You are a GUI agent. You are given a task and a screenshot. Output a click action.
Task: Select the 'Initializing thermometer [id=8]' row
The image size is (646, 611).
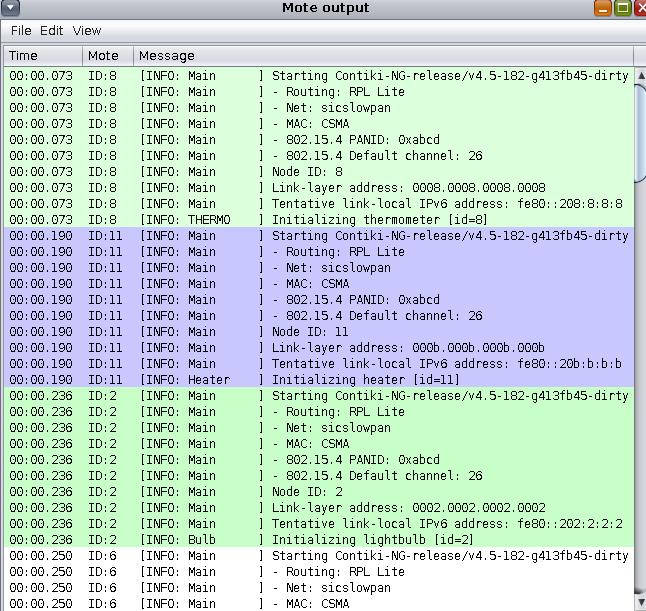318,220
